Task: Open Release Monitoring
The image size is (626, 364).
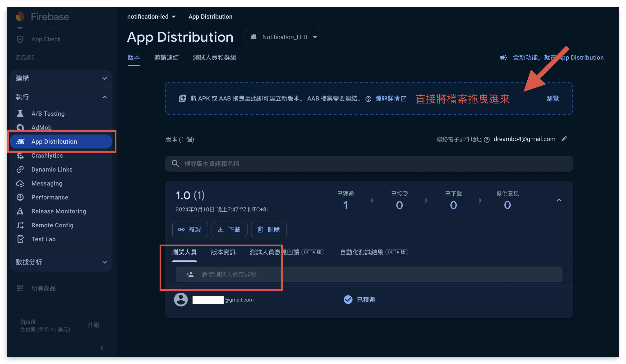Action: point(59,211)
